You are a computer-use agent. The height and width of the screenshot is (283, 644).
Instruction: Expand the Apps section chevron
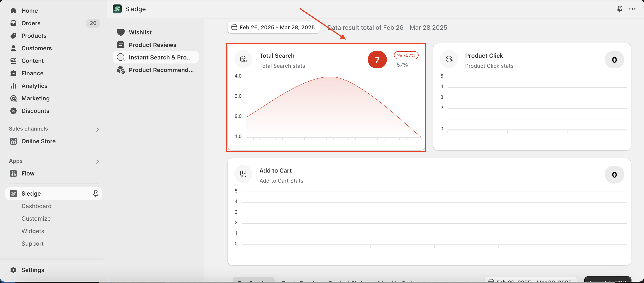tap(97, 162)
